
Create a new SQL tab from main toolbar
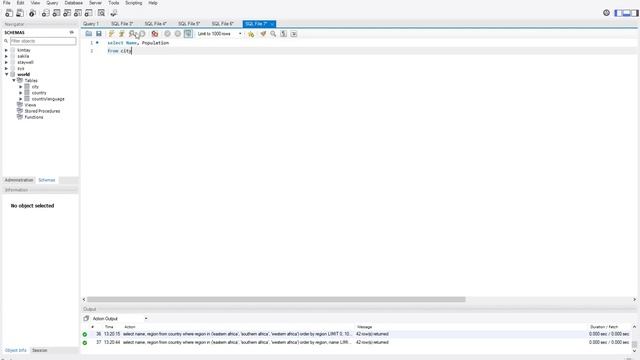pos(9,13)
